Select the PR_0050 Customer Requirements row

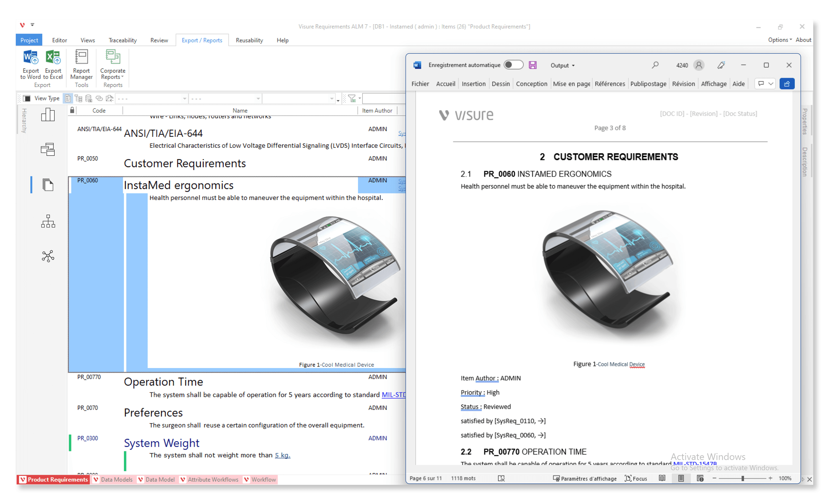coord(237,163)
